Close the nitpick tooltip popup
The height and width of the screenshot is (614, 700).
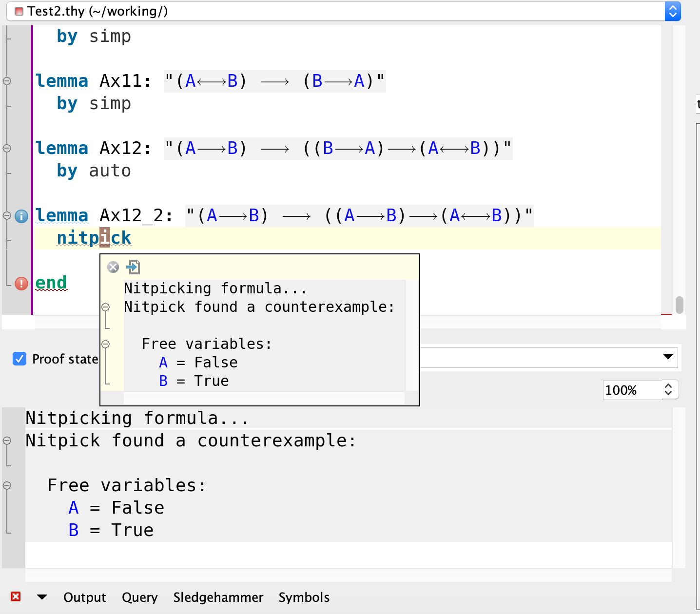[x=113, y=267]
